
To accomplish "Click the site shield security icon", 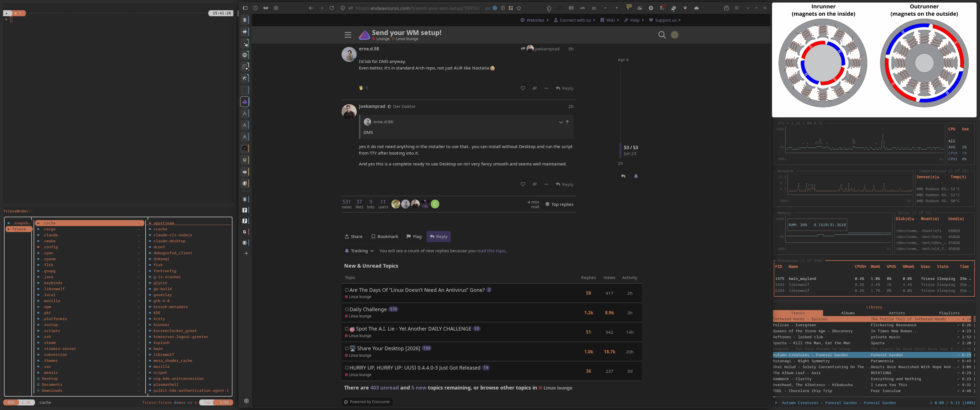I will 342,8.
